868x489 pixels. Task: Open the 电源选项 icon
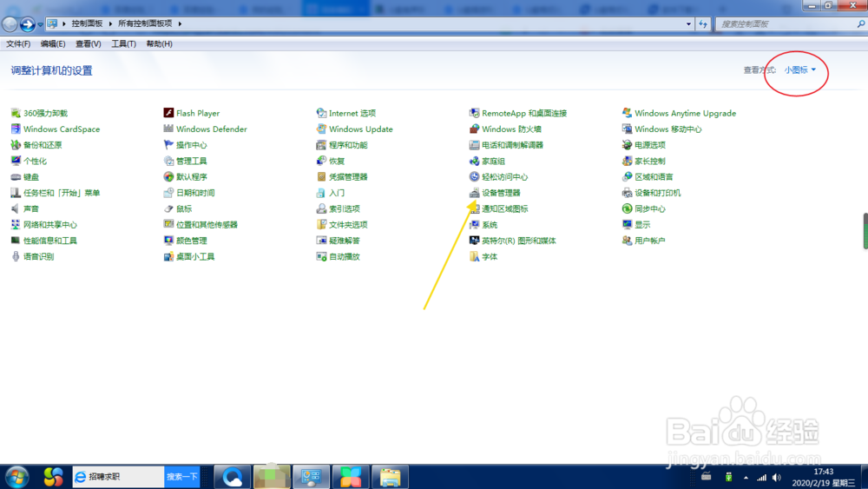coord(627,145)
